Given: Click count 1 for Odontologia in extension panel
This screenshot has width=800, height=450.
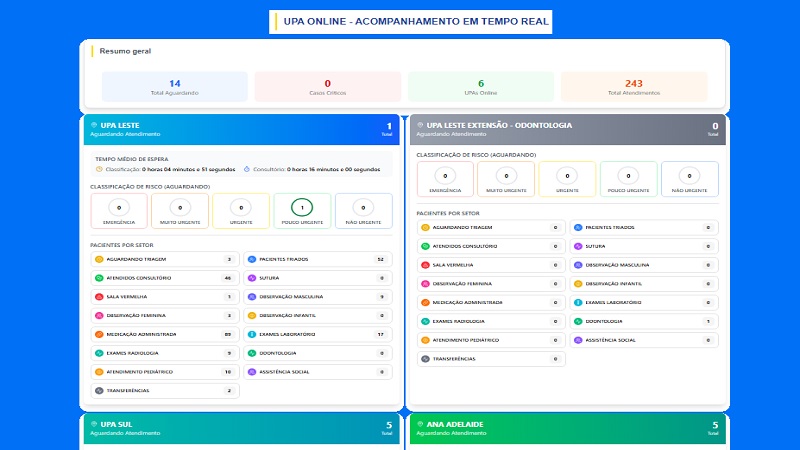Looking at the screenshot, I should (x=708, y=321).
